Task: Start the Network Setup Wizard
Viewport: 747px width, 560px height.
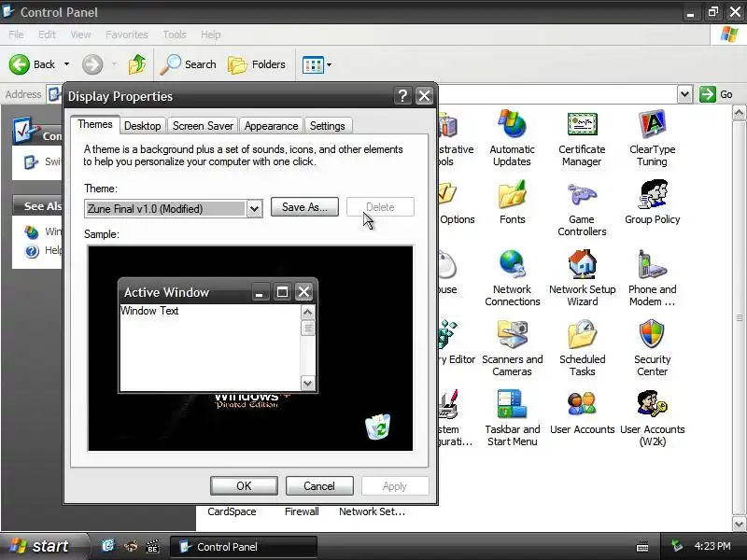Action: tap(582, 278)
